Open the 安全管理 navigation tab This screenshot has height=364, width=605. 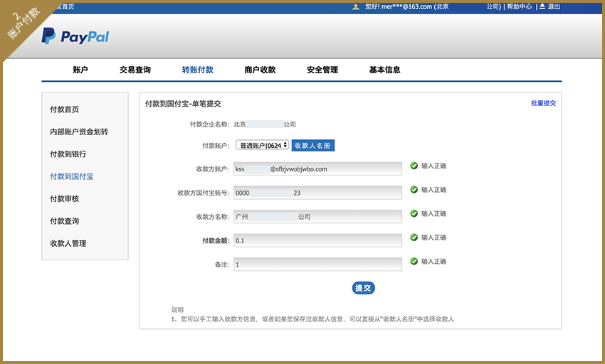(322, 70)
